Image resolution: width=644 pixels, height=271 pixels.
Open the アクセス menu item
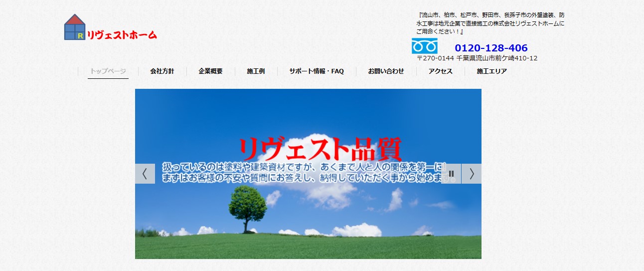coord(440,71)
